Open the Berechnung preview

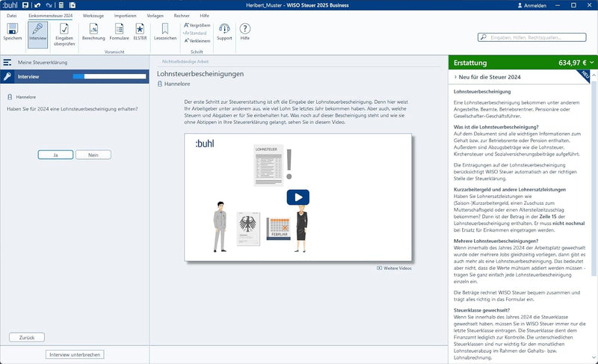point(93,29)
